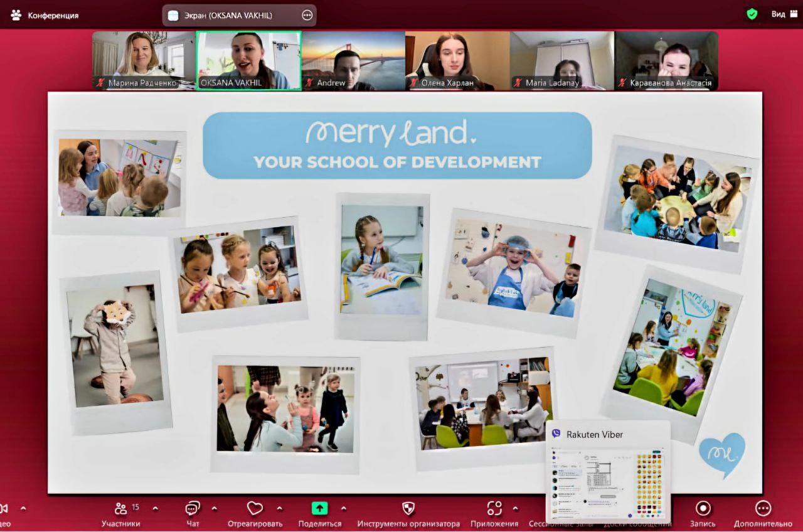The height and width of the screenshot is (532, 803).
Task: Select the Экран (OKSANA VAKHIL) shared screen tab
Action: [239, 15]
